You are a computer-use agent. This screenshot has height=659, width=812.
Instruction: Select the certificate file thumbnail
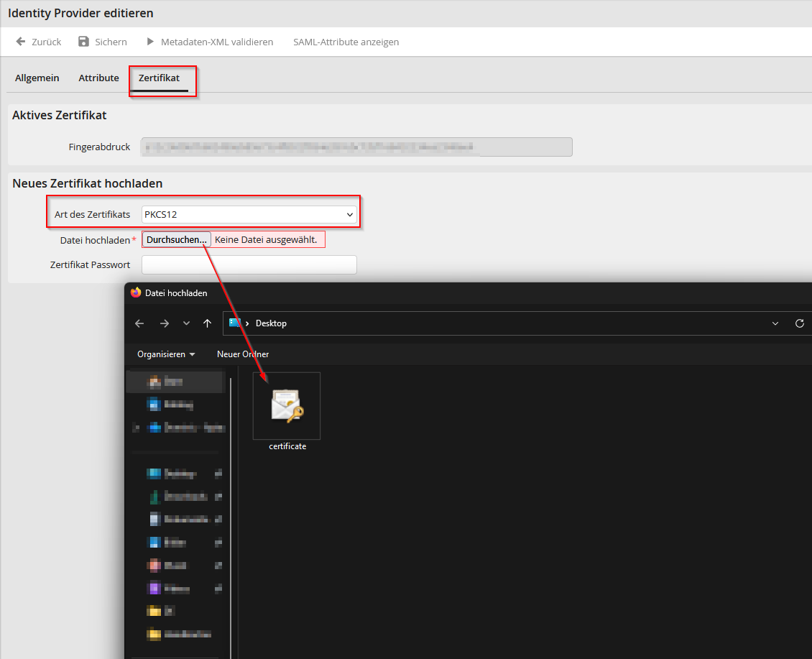(x=287, y=405)
